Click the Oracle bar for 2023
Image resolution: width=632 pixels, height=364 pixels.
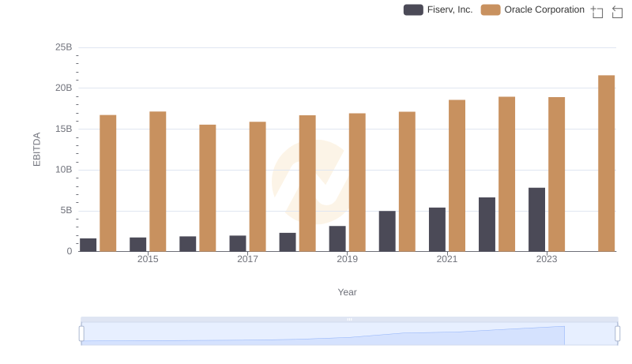556,174
